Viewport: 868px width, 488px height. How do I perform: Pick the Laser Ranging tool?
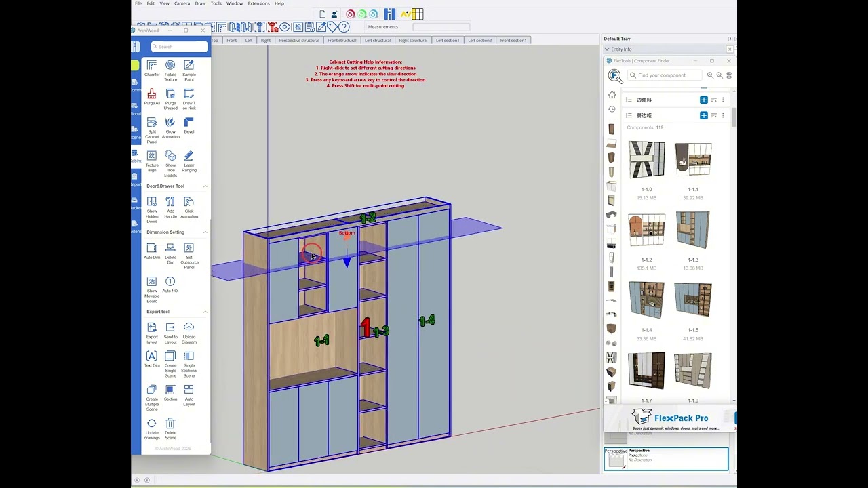[x=189, y=161]
